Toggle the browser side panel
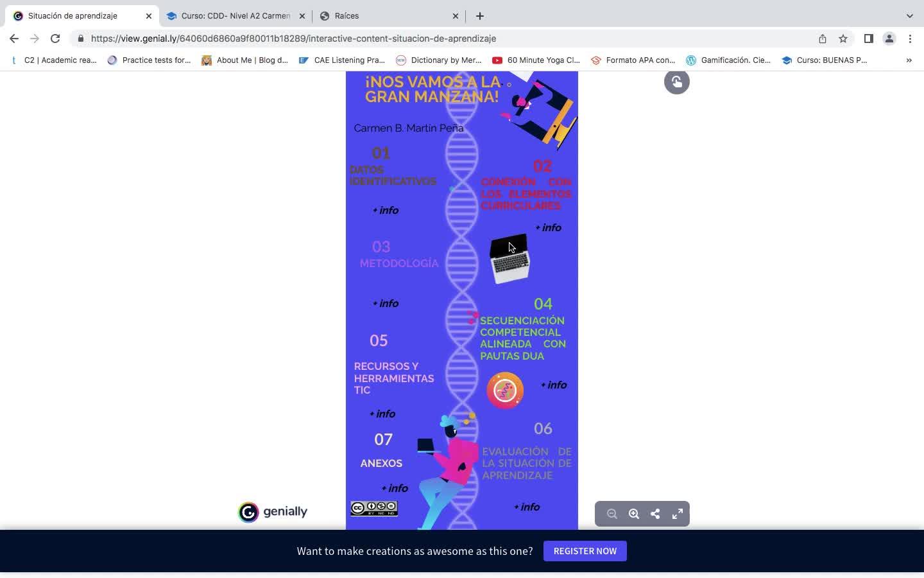 [x=869, y=39]
